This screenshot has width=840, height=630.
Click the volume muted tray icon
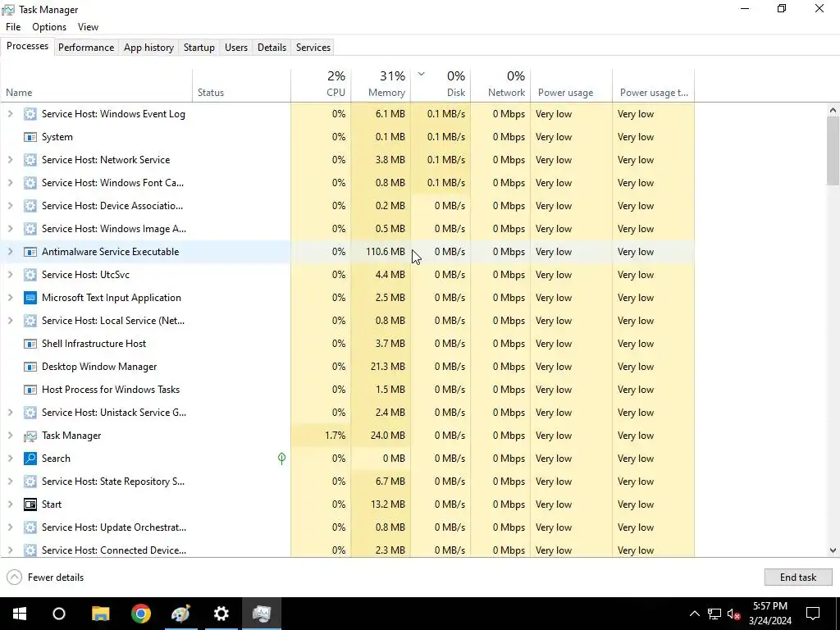pos(734,614)
